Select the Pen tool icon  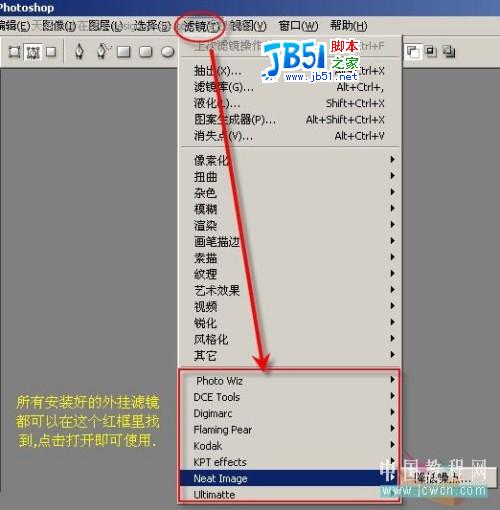coord(79,52)
